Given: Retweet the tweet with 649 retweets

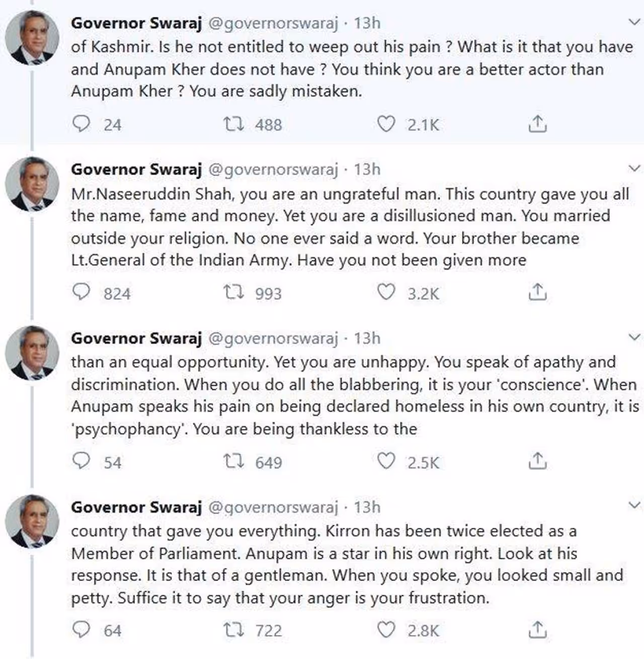Looking at the screenshot, I should tap(234, 461).
